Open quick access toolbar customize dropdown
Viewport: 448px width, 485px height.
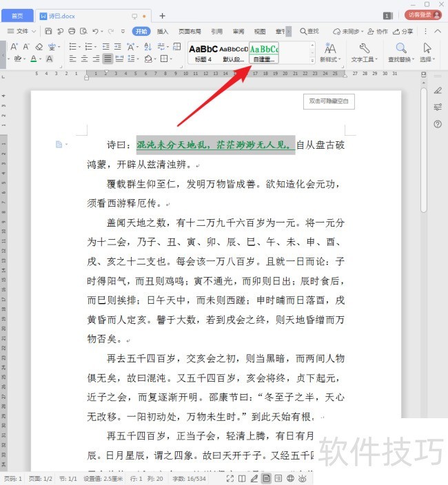pos(123,31)
